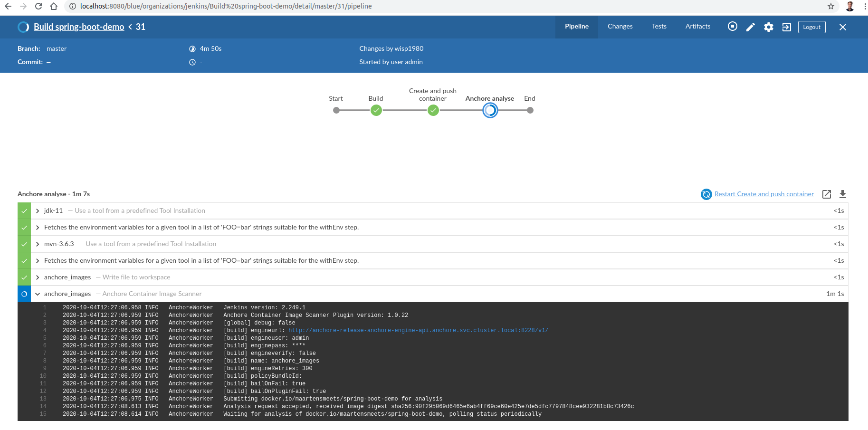
Task: Reload the page with the browser refresh icon
Action: click(x=38, y=6)
